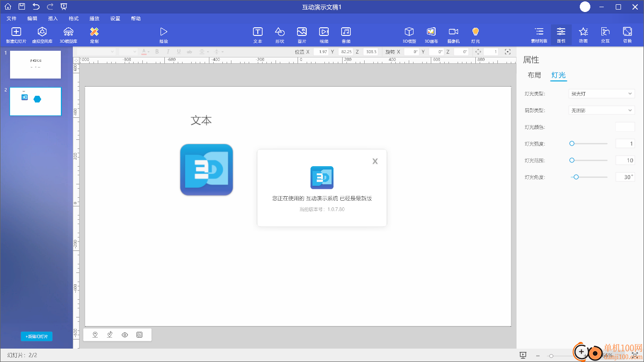
Task: Insert a 3D画布 canvas
Action: [x=431, y=35]
